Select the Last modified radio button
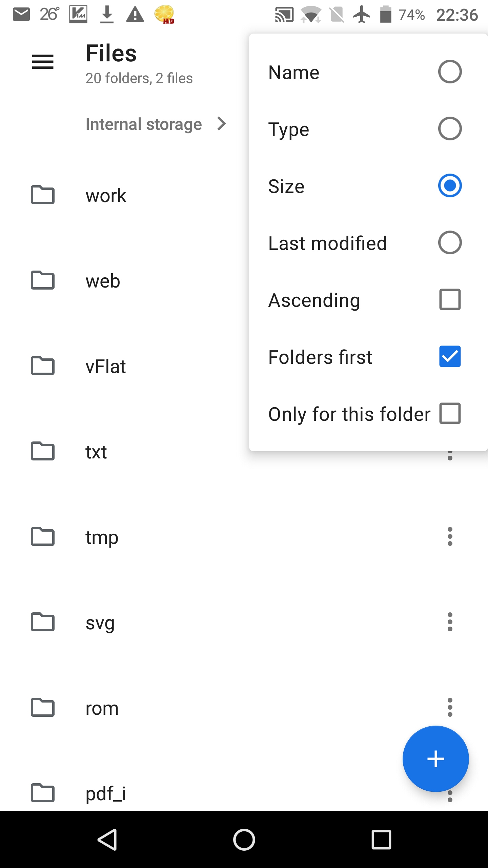 pyautogui.click(x=450, y=243)
